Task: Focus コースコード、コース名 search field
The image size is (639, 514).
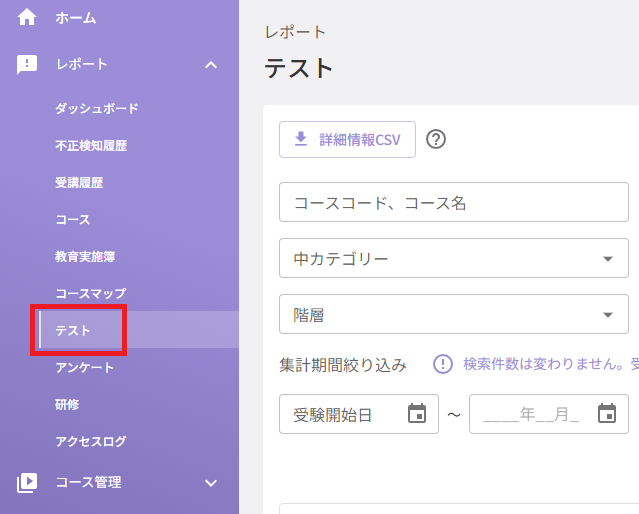Action: coord(454,202)
